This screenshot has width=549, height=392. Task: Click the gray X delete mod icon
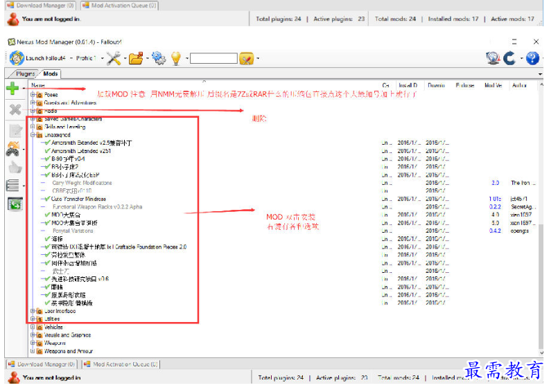coord(15,110)
